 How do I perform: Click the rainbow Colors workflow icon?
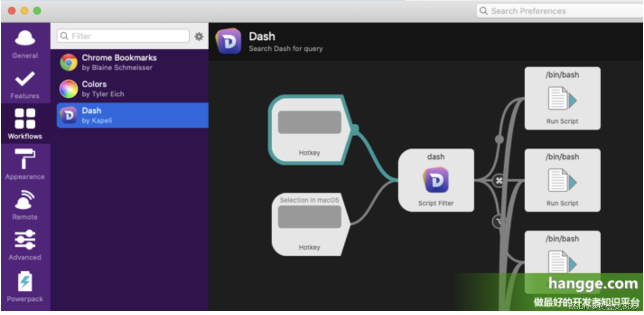click(x=68, y=88)
